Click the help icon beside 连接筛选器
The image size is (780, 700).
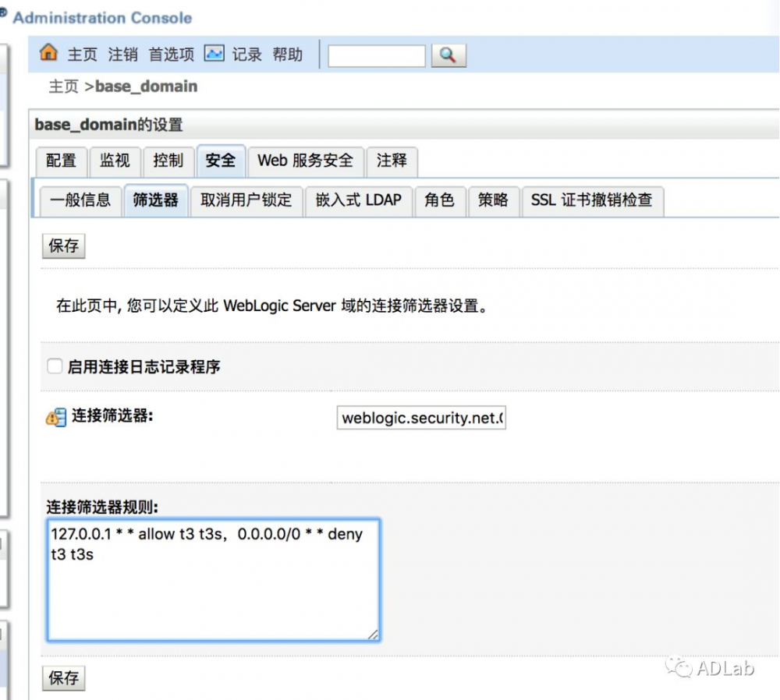(54, 417)
